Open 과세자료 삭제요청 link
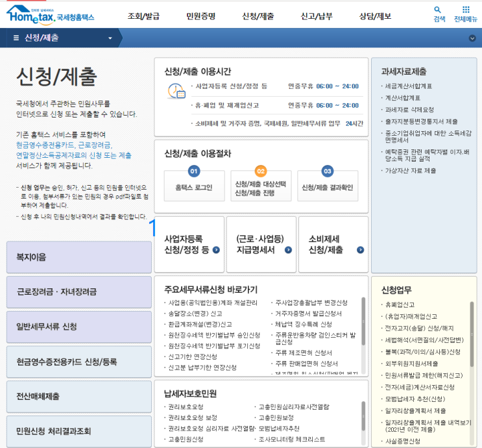Viewport: 482px width, 448px height. click(409, 110)
